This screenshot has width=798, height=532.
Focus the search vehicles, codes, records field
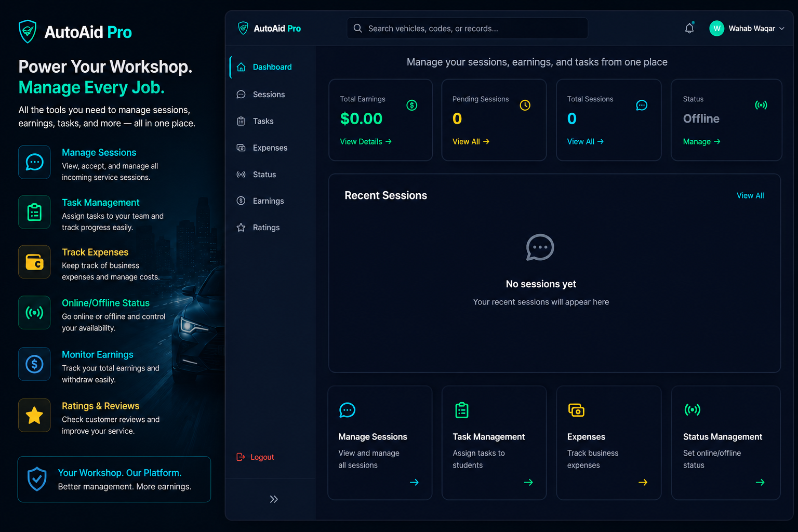tap(468, 29)
